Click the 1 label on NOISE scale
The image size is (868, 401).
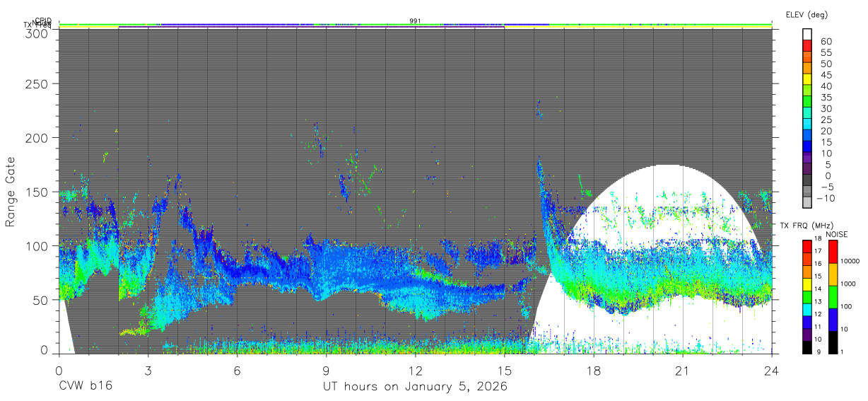[x=843, y=351]
